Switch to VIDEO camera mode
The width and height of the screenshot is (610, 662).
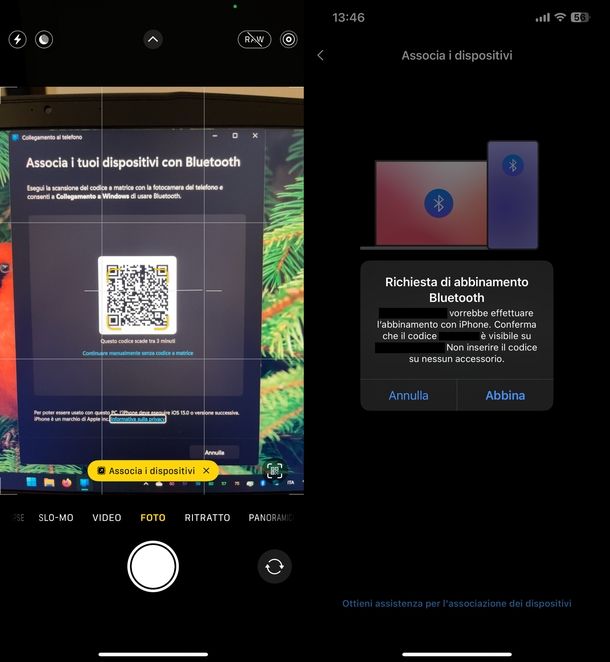point(107,518)
